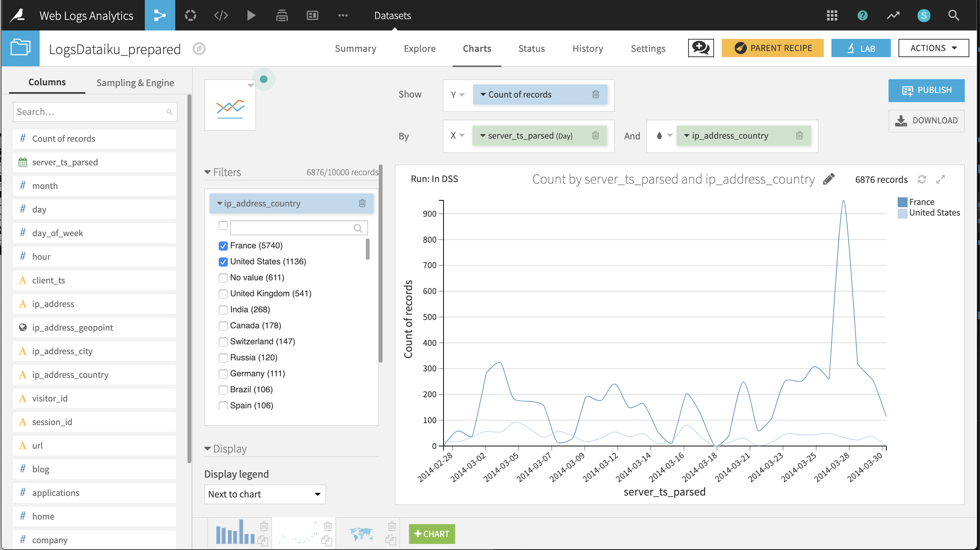Delete the ip_address_country filter
The width and height of the screenshot is (980, 550).
coord(362,203)
